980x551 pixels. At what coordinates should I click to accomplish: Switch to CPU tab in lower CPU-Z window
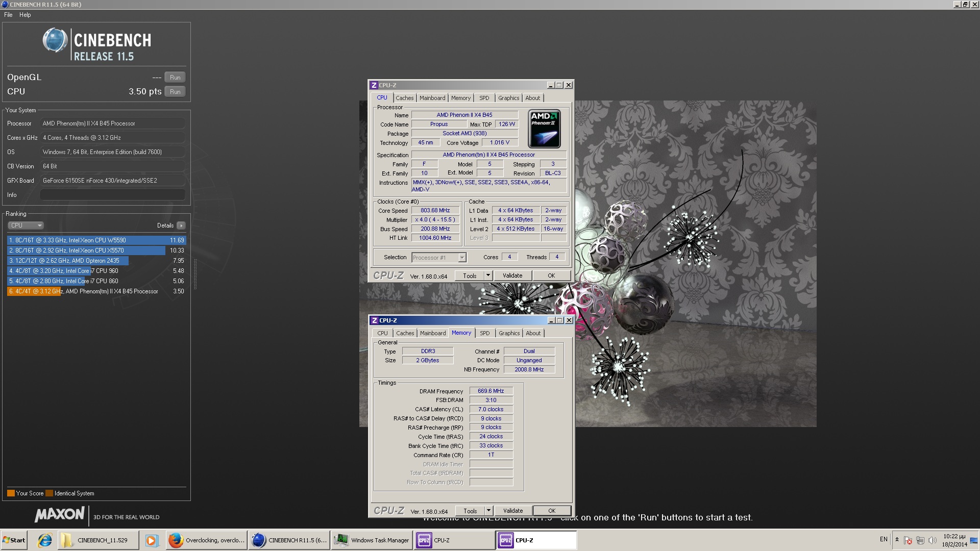point(382,333)
